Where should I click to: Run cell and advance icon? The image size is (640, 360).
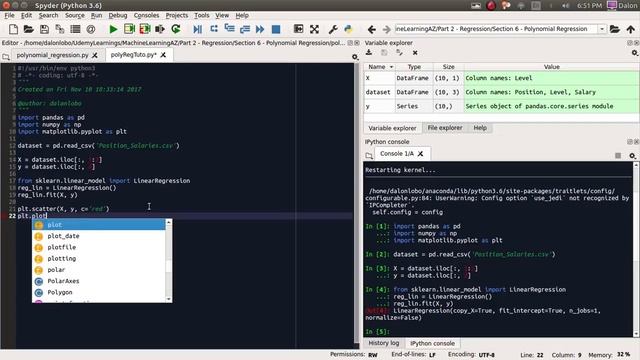pos(145,29)
